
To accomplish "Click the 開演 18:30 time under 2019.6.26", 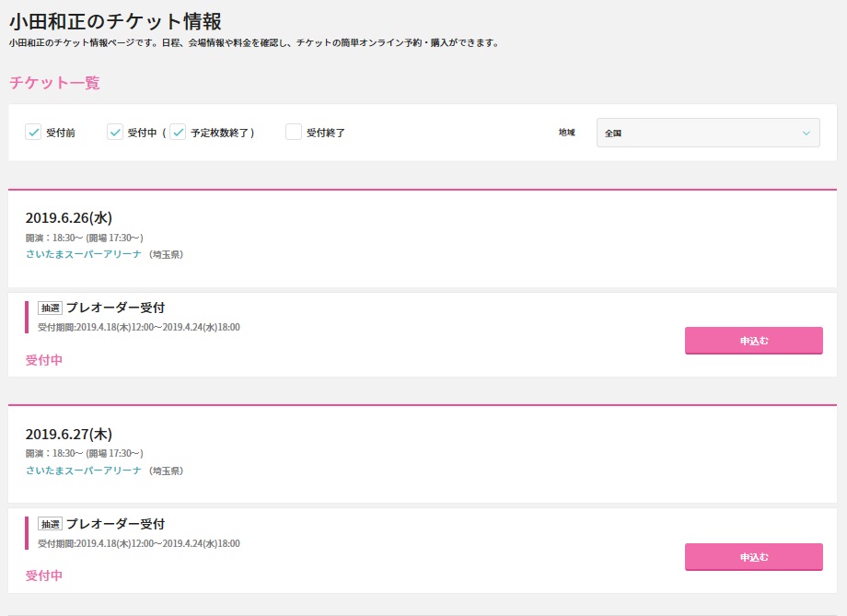I will 85,238.
